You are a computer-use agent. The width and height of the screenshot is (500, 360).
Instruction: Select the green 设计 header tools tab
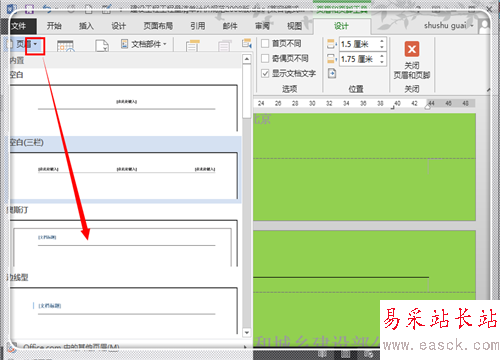[341, 26]
